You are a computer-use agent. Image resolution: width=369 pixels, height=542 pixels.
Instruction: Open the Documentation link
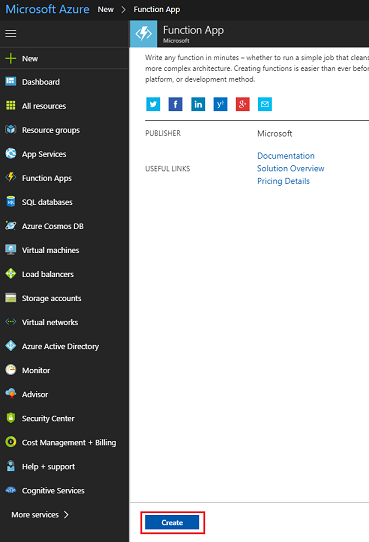pyautogui.click(x=286, y=156)
